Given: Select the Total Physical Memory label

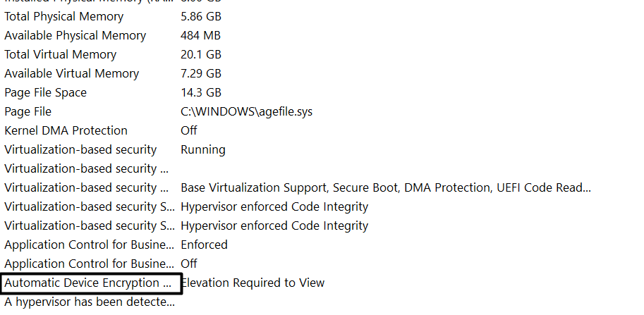Looking at the screenshot, I should coord(63,16).
